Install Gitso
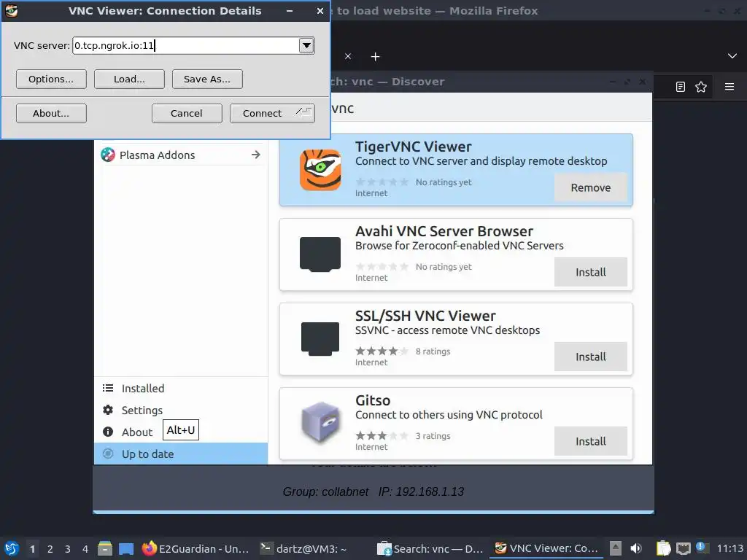Image resolution: width=747 pixels, height=560 pixels. coord(591,441)
